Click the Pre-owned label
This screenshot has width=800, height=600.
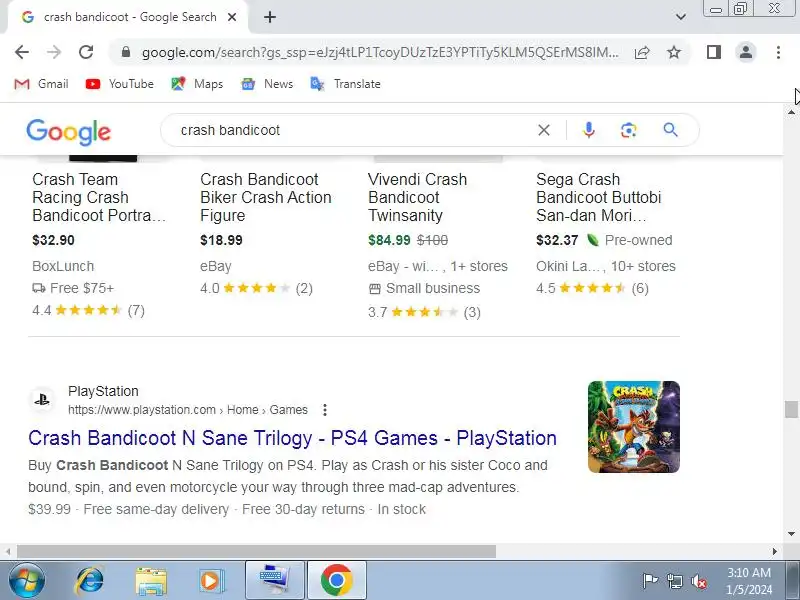pyautogui.click(x=638, y=240)
